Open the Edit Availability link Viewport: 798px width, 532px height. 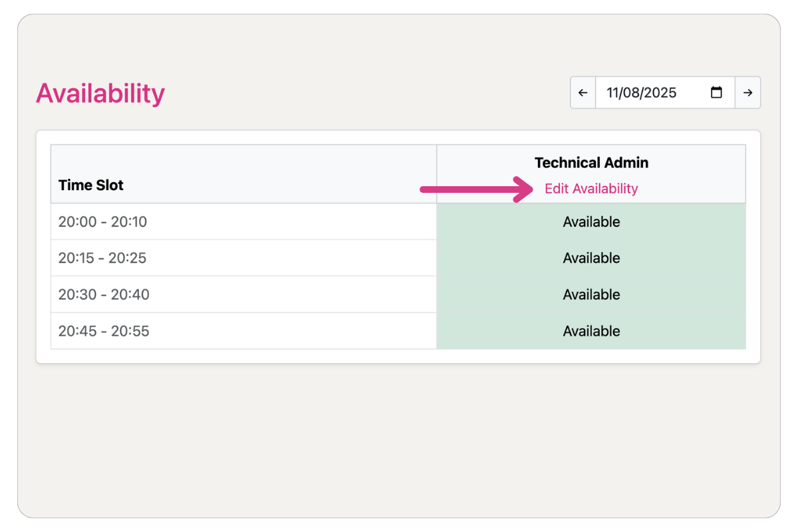[x=591, y=189]
